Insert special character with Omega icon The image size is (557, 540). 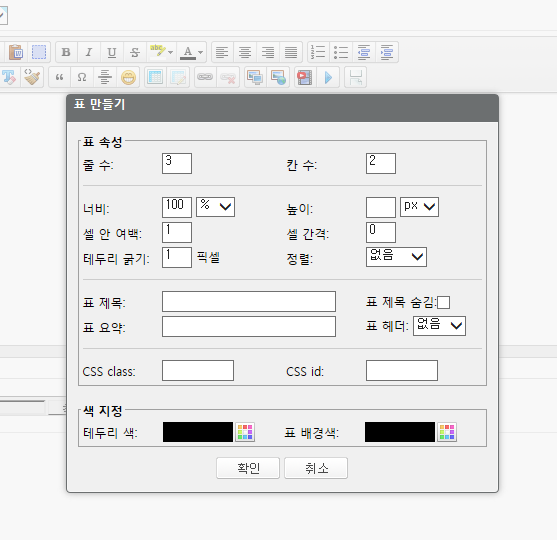click(82, 77)
